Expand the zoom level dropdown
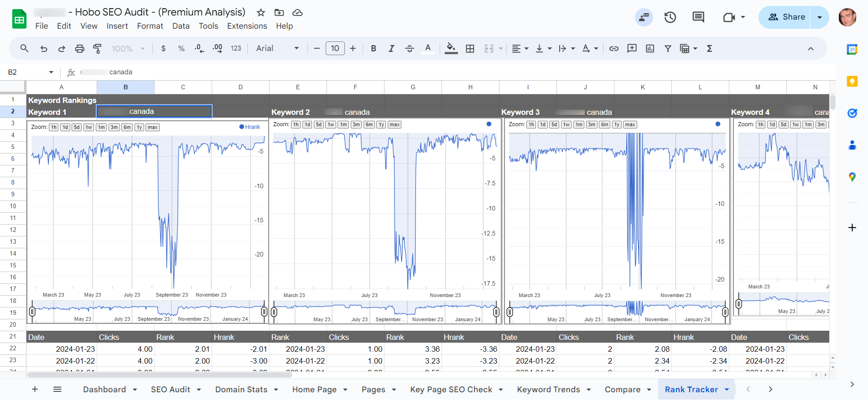 click(x=128, y=49)
